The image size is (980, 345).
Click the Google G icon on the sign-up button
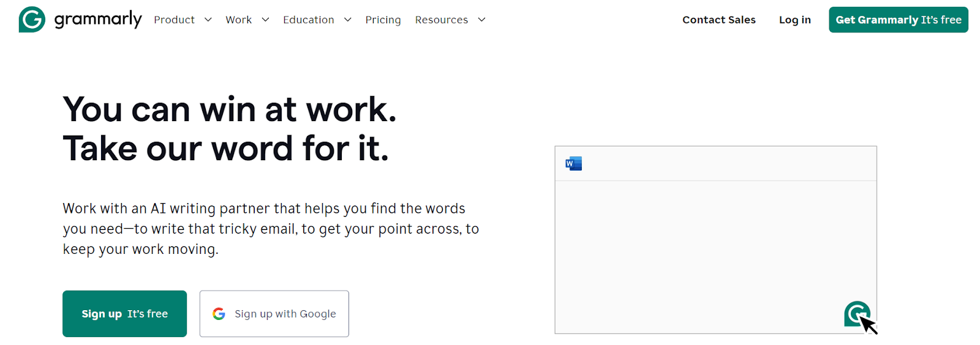[x=219, y=314]
